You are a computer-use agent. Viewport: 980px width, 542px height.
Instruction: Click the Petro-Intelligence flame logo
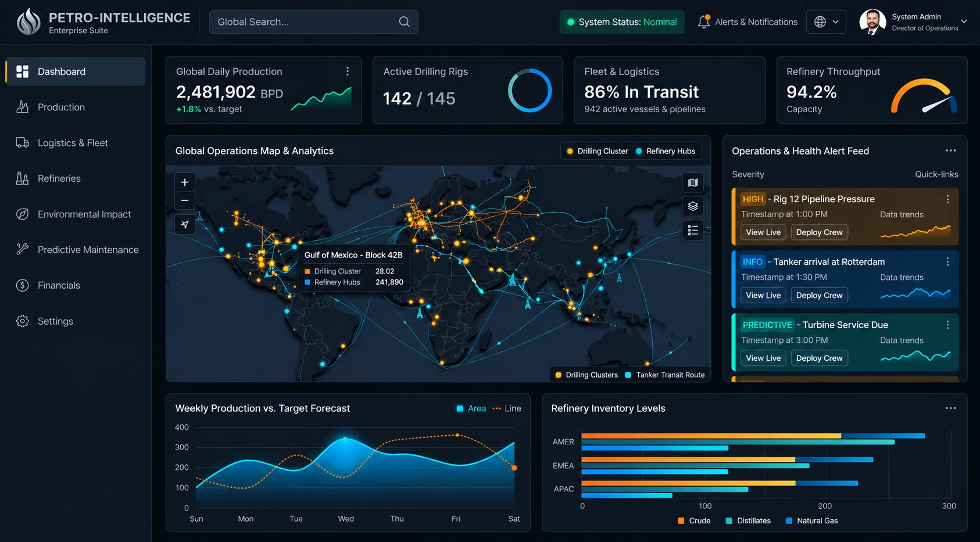pyautogui.click(x=28, y=22)
